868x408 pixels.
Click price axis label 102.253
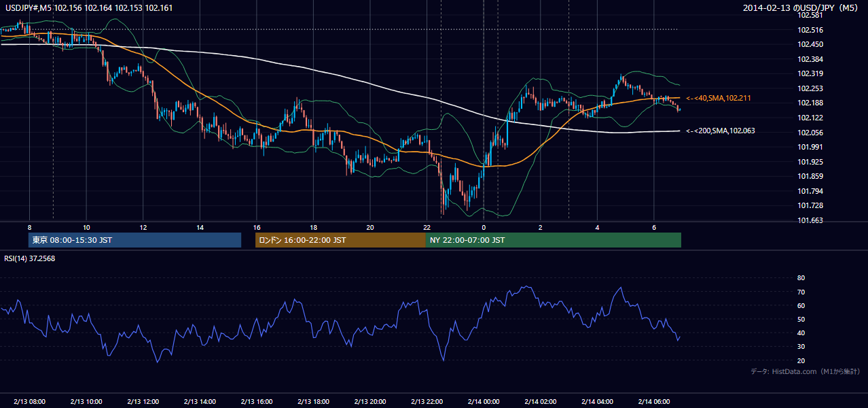click(810, 88)
